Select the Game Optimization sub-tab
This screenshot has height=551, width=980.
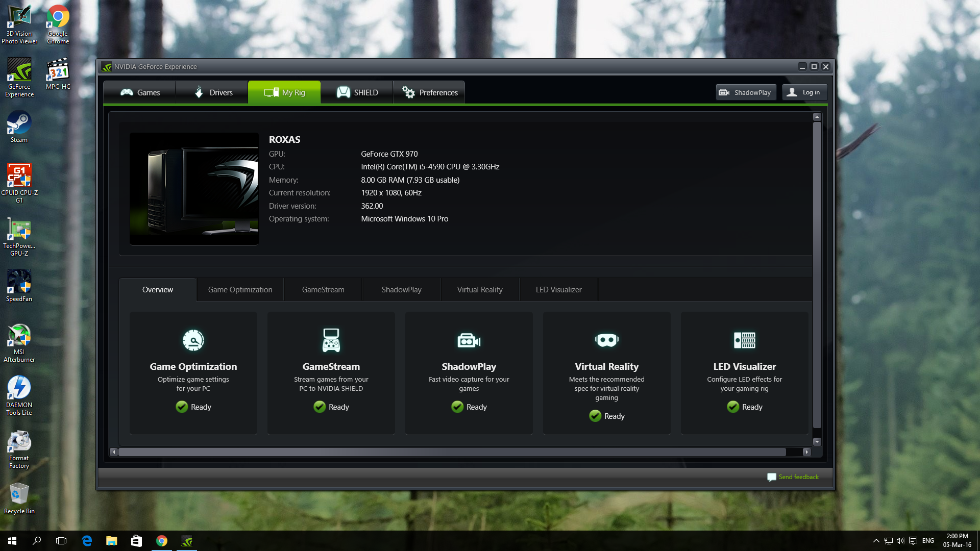[x=240, y=290]
